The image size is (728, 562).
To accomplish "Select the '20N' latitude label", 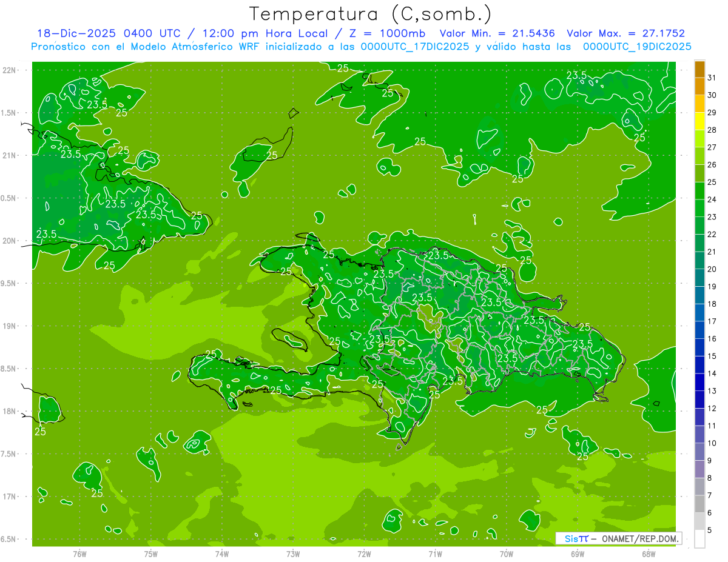I will (9, 241).
